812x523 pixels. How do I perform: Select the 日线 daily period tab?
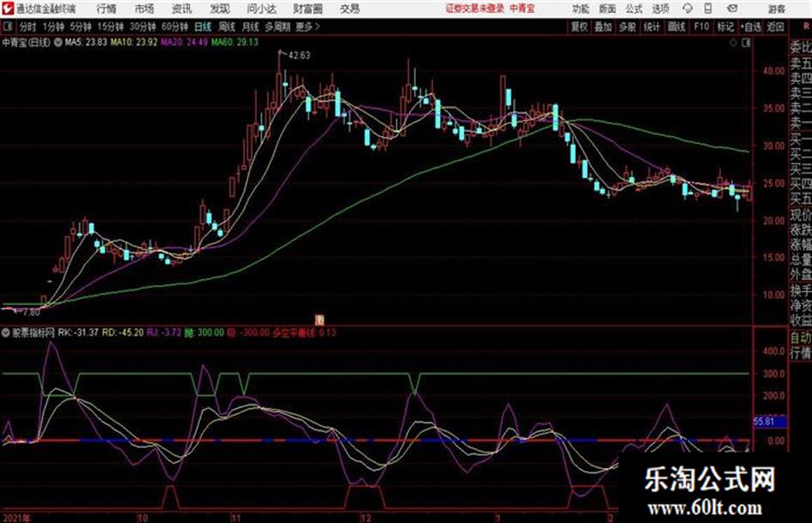click(x=203, y=27)
